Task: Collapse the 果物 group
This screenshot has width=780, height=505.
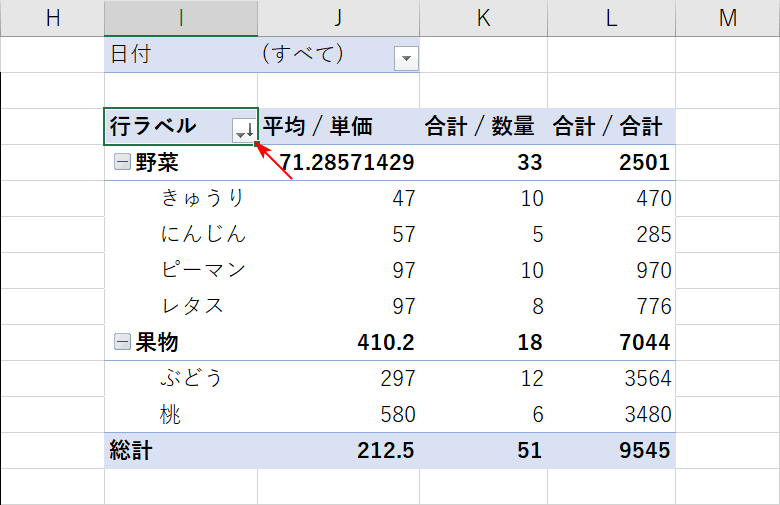Action: click(x=121, y=343)
